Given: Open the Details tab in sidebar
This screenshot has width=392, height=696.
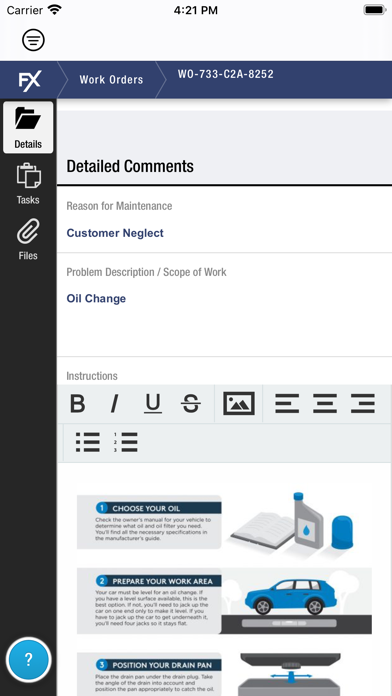Looking at the screenshot, I should coord(28,127).
